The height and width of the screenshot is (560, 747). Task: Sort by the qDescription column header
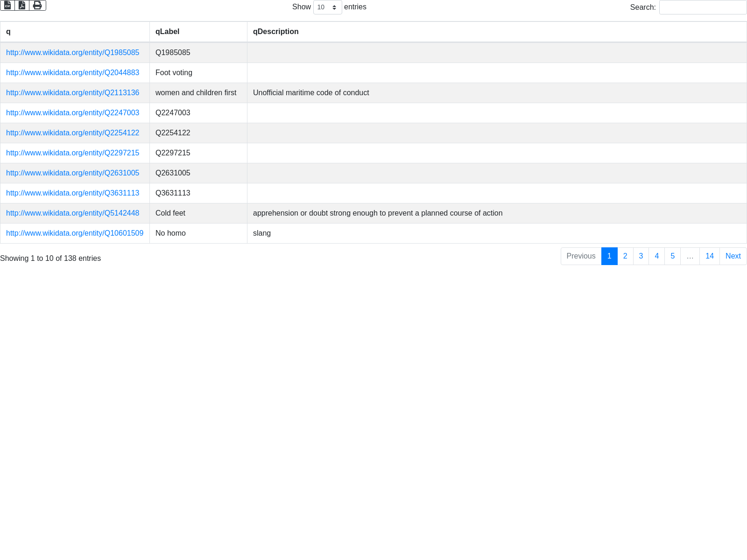click(x=496, y=32)
